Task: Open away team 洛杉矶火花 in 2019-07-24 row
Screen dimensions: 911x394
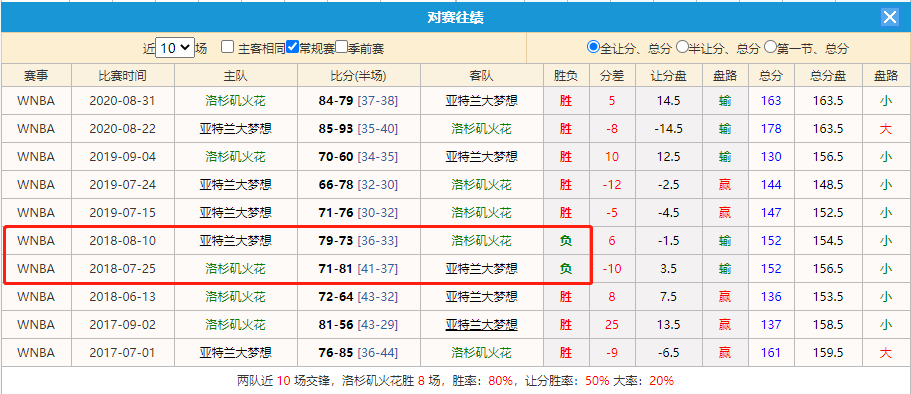Action: click(482, 185)
